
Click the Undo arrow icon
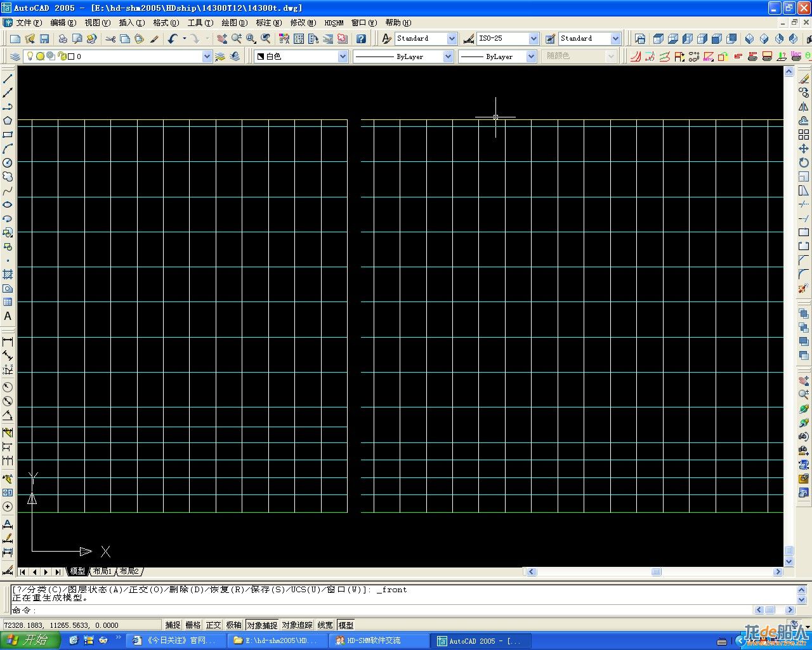173,39
